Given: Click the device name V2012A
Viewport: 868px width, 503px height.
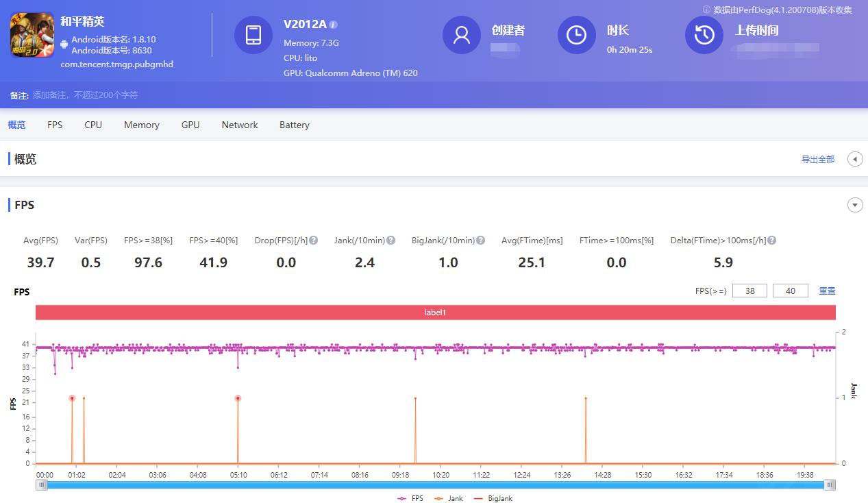Looking at the screenshot, I should (x=305, y=24).
